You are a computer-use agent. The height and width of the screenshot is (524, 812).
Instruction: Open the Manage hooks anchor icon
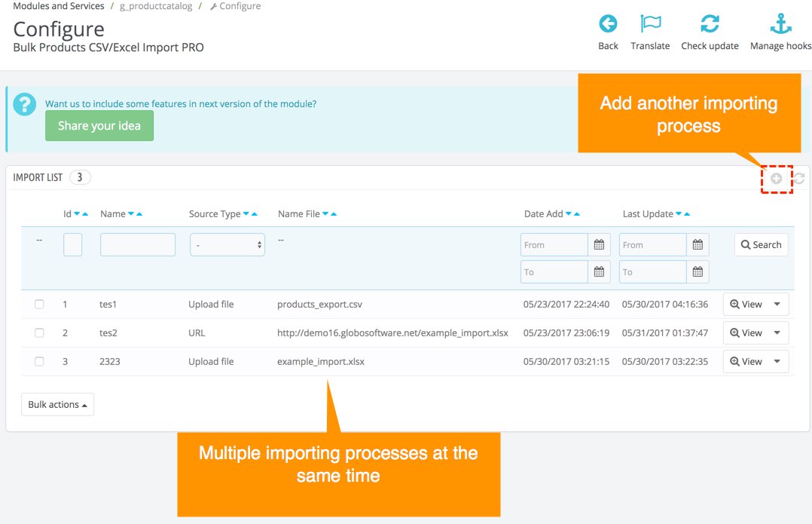(781, 24)
